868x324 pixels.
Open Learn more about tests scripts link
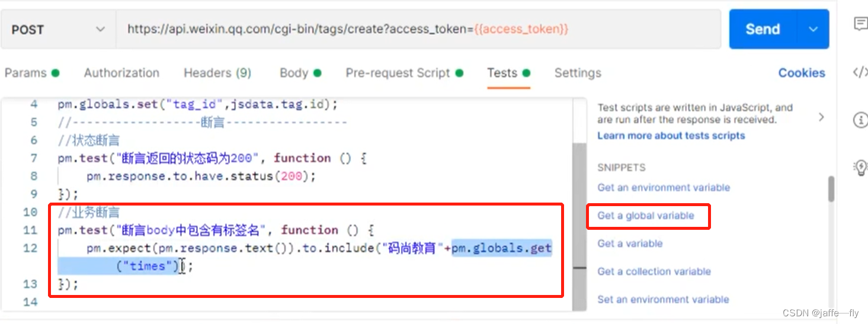coord(671,136)
